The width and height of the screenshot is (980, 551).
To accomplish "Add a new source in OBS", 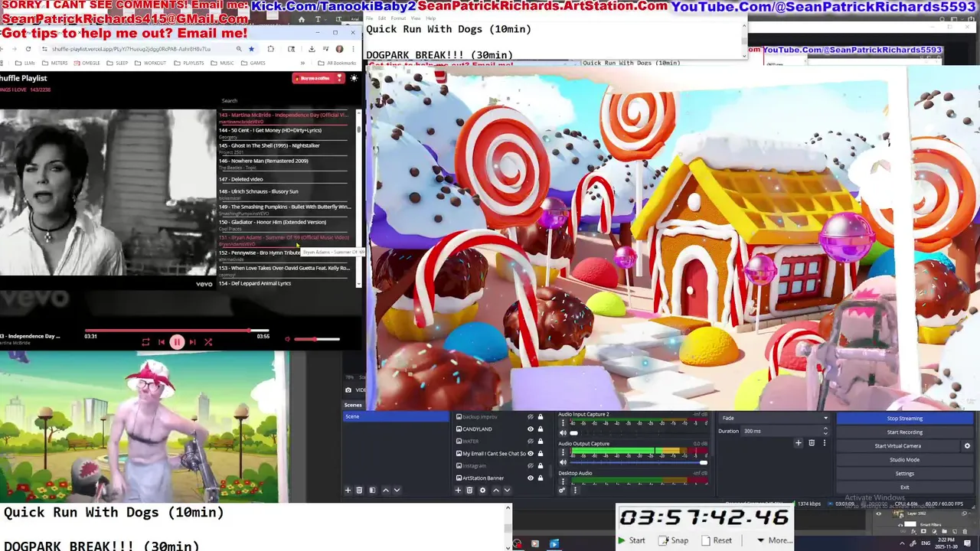I will pos(459,490).
